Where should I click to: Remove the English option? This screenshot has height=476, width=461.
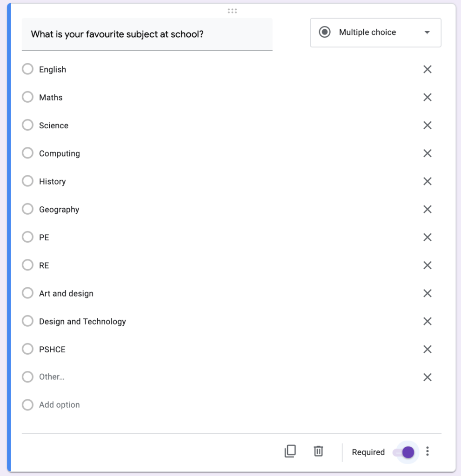point(428,69)
